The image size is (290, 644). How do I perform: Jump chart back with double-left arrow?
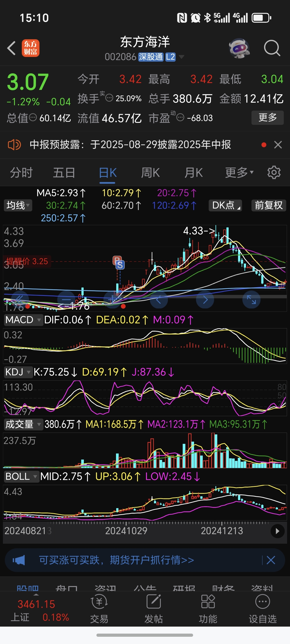(20, 300)
